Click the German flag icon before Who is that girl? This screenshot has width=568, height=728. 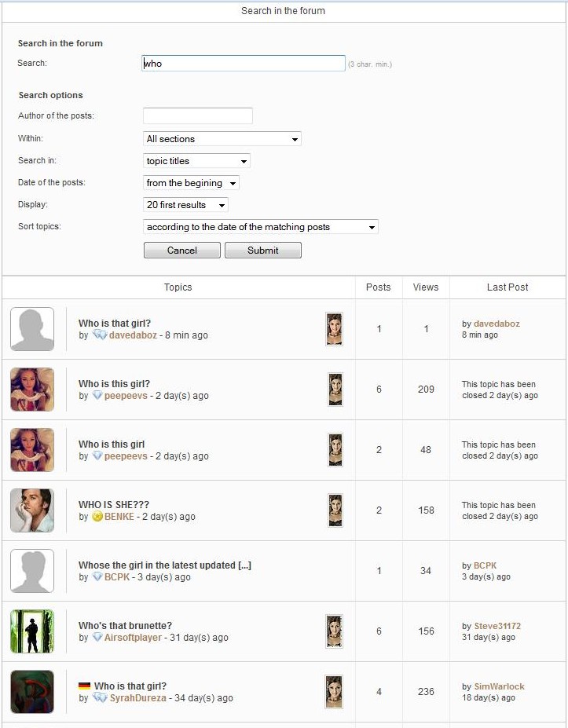84,686
